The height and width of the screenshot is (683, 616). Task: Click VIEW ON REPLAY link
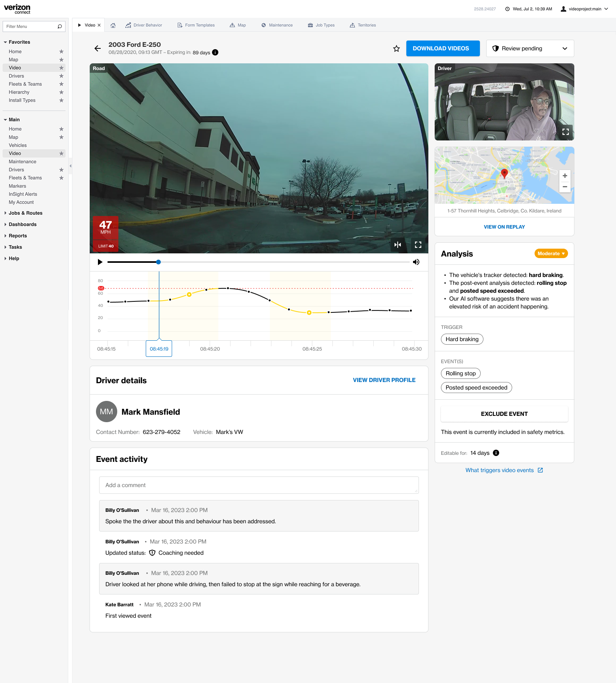(504, 227)
